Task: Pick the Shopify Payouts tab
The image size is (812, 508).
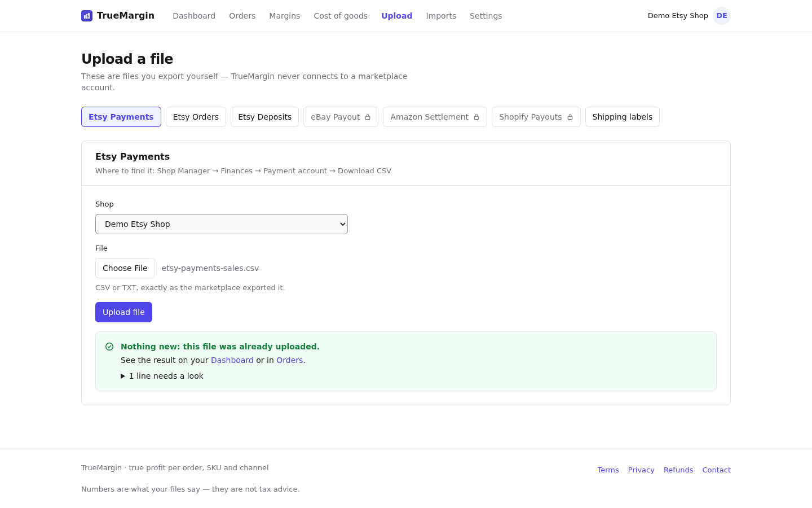Action: (x=536, y=117)
